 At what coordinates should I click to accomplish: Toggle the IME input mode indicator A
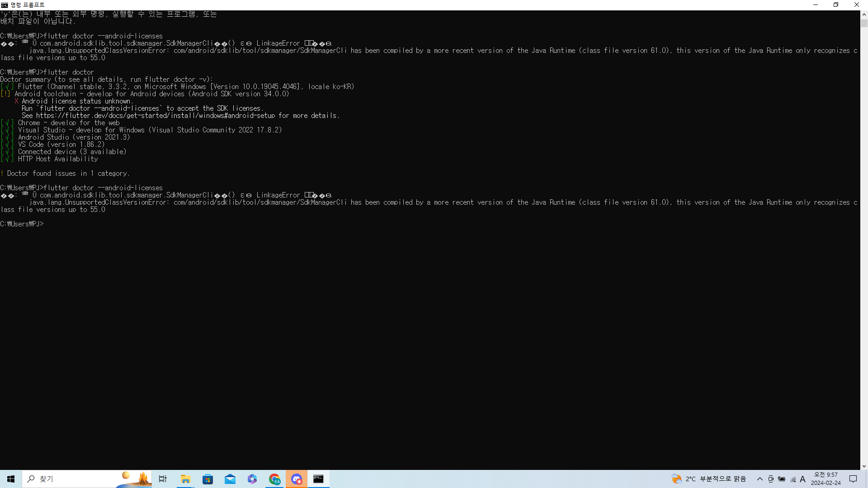click(803, 479)
